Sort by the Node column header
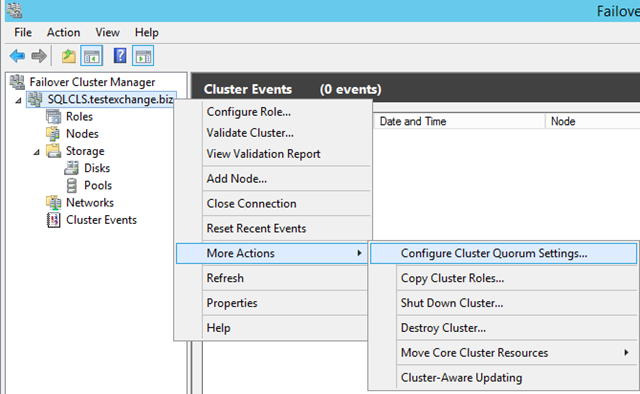The height and width of the screenshot is (394, 640). point(593,121)
